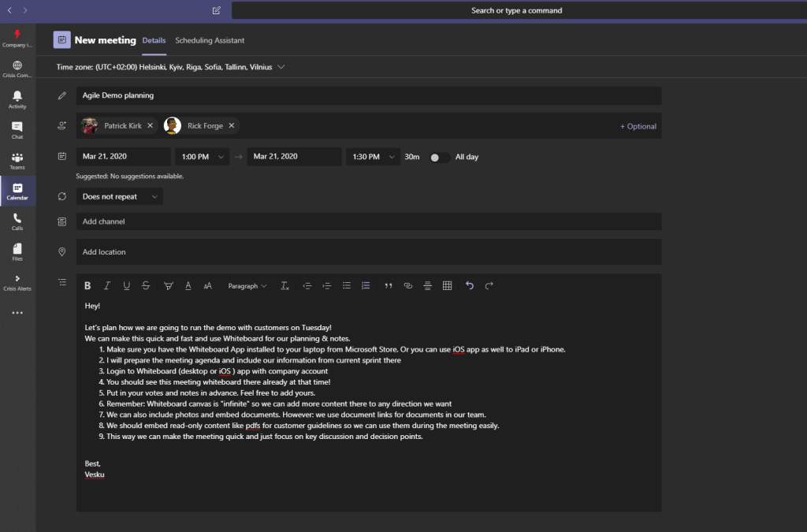Viewport: 807px width, 532px height.
Task: Apply underline formatting
Action: point(127,285)
